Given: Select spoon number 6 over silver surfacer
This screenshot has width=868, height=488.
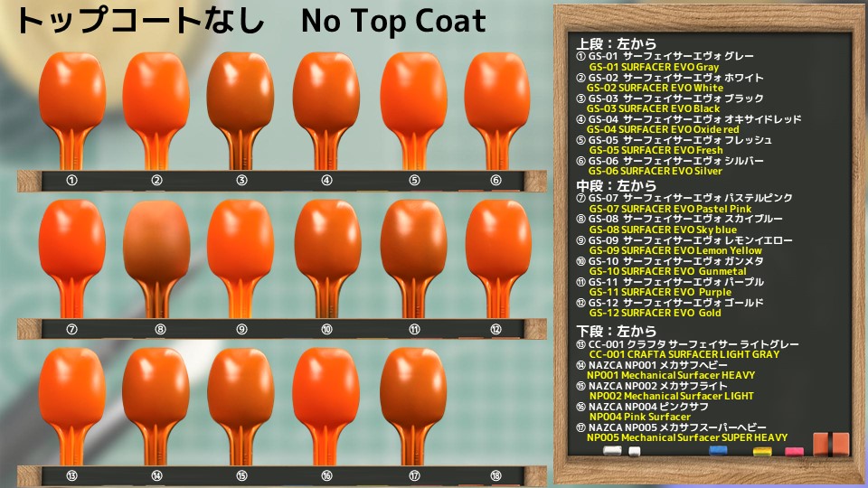Looking at the screenshot, I should click(x=496, y=110).
